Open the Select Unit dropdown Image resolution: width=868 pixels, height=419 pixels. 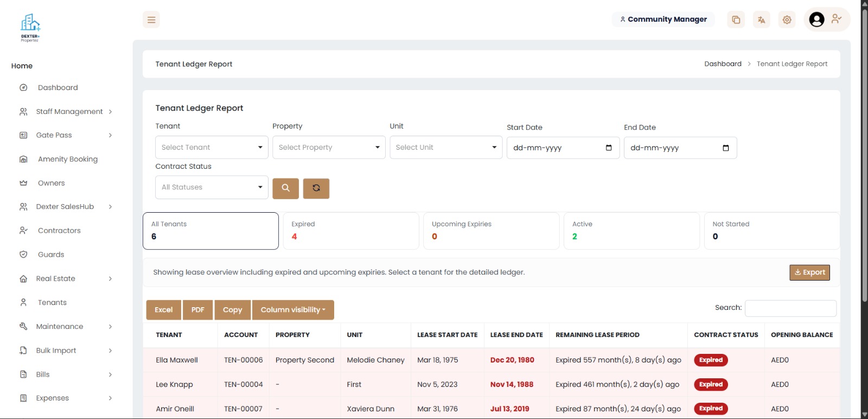446,148
